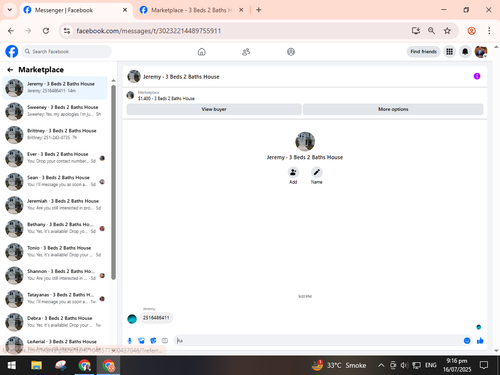This screenshot has height=375, width=500.
Task: Open the Windows notification center icon
Action: tap(484, 366)
